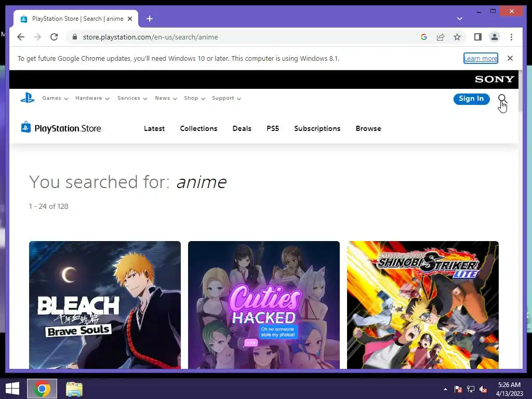
Task: Show hidden tray icons arrow
Action: [445, 389]
